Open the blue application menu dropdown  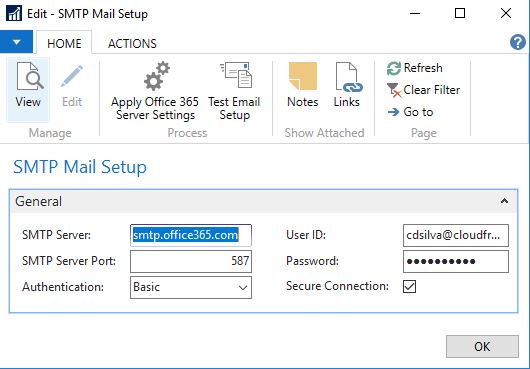coord(16,42)
